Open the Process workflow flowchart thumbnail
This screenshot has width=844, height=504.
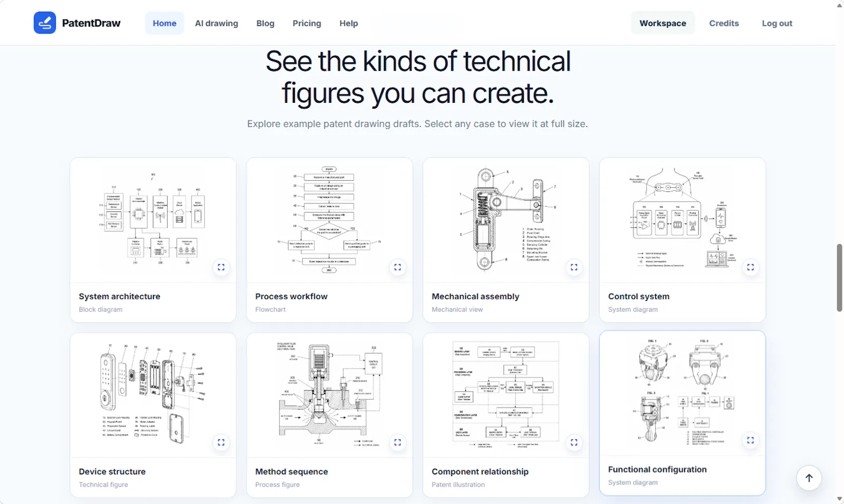click(x=330, y=220)
